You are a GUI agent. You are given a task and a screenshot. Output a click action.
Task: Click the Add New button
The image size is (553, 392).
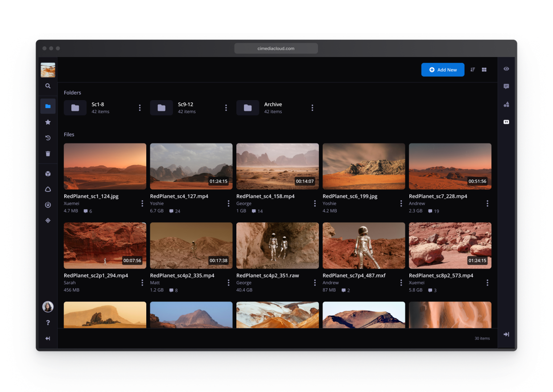442,70
